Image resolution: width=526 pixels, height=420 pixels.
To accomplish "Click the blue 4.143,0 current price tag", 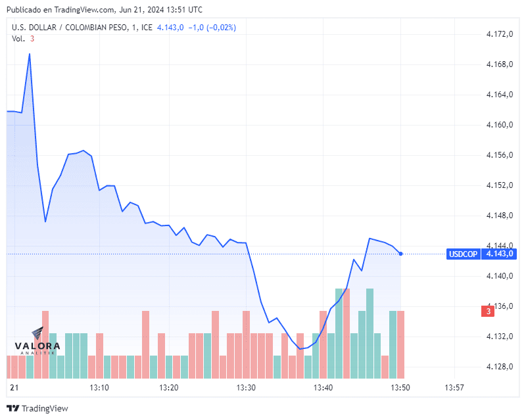I will [x=499, y=254].
